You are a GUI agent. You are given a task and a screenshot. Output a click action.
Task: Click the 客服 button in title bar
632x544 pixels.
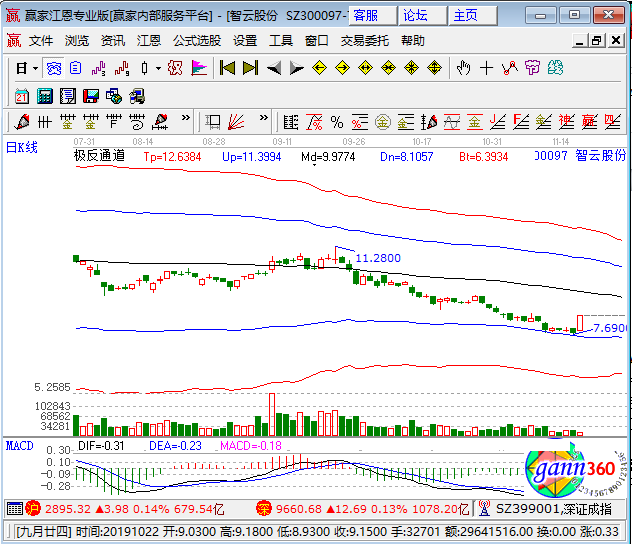click(x=372, y=16)
